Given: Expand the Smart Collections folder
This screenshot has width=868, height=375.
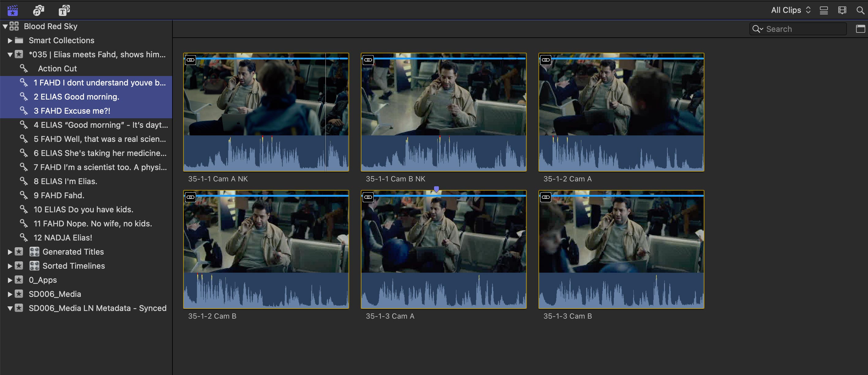Looking at the screenshot, I should (x=10, y=40).
